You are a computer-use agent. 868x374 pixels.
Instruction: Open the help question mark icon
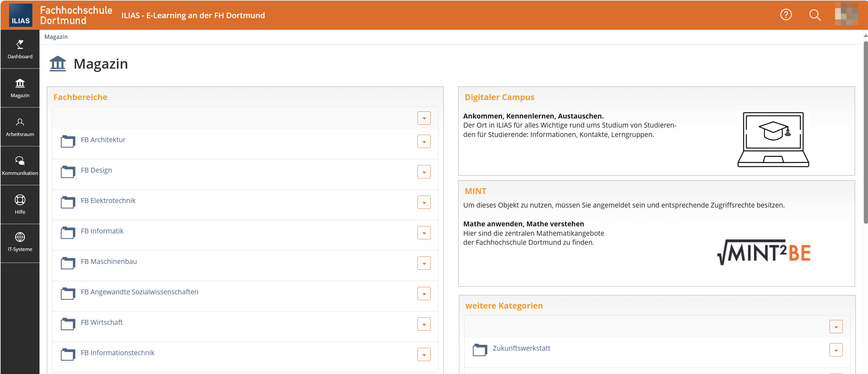pyautogui.click(x=786, y=15)
